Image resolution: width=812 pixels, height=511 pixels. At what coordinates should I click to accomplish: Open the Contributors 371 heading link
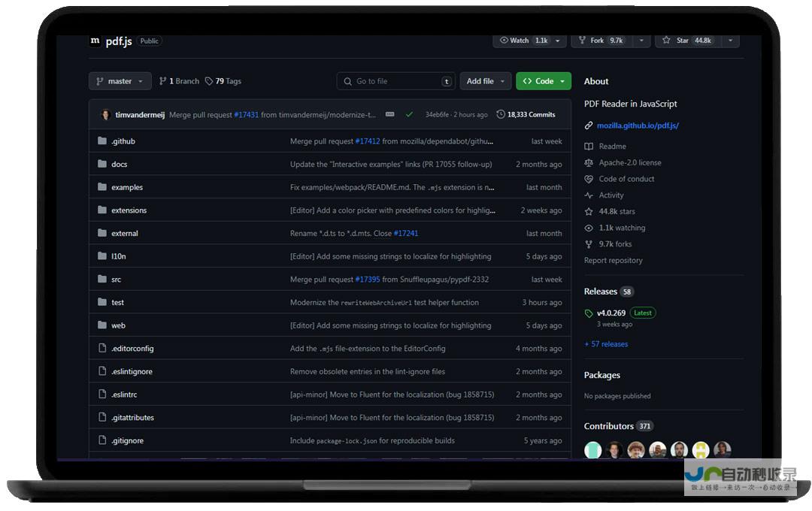click(619, 426)
